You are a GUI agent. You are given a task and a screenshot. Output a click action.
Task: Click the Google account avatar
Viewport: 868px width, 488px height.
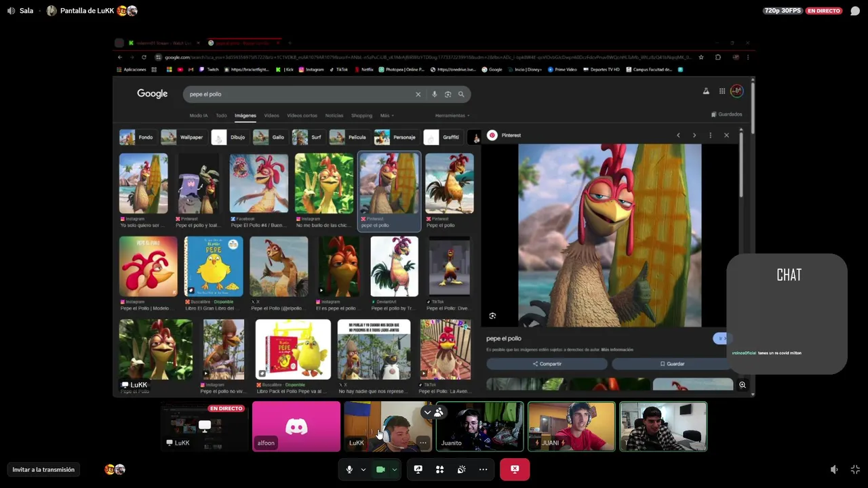pos(737,91)
